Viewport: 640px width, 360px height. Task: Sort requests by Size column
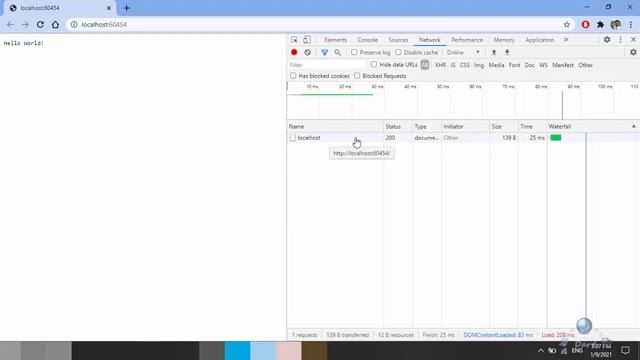point(504,127)
